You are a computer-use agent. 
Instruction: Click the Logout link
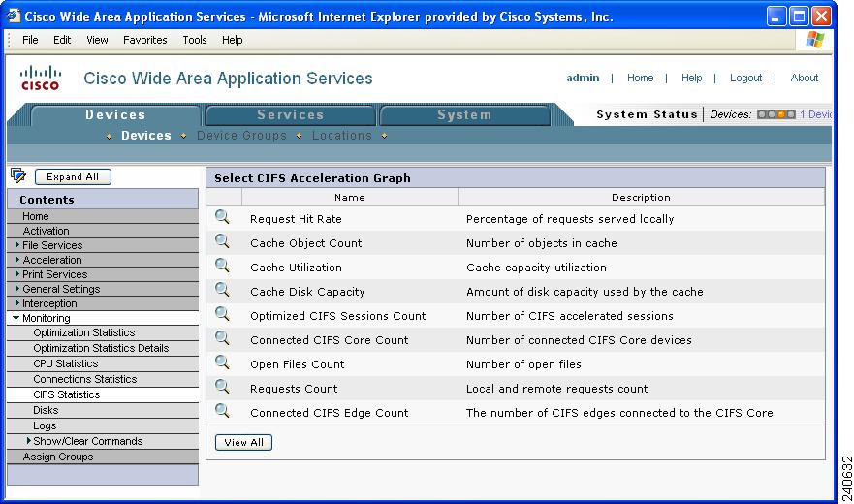745,78
